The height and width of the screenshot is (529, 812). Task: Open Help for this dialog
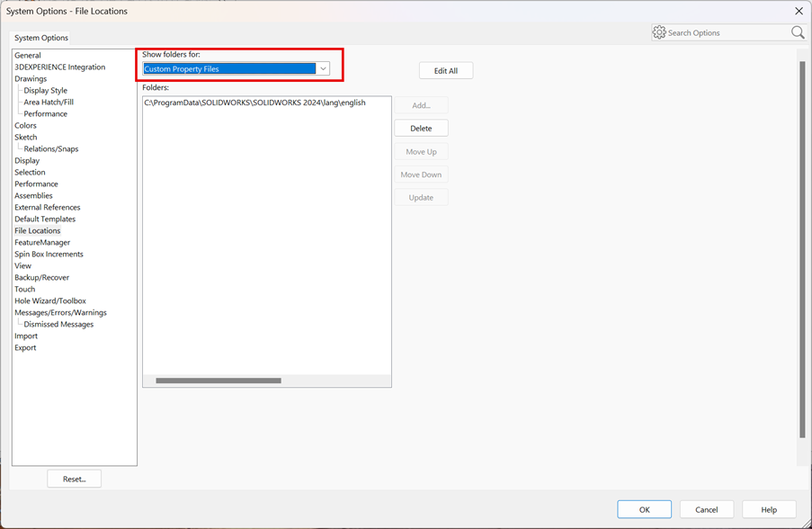click(x=769, y=510)
